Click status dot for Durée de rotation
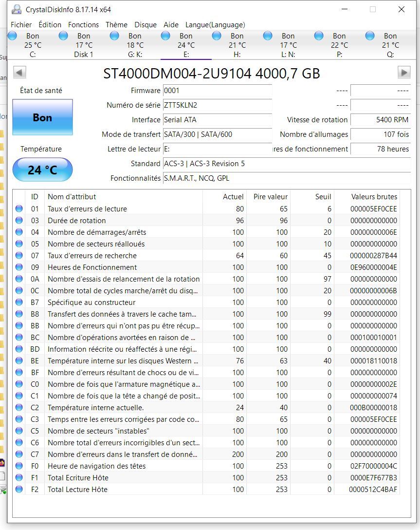Screen dimensions: 420x530 click(19, 220)
